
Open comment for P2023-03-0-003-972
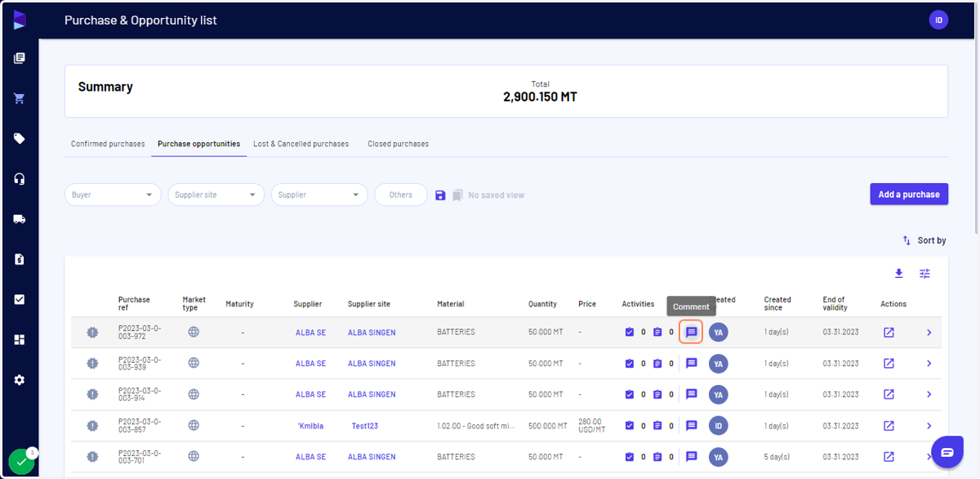(691, 333)
